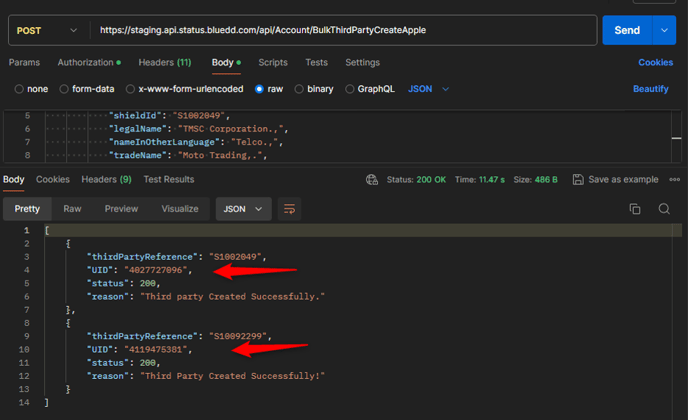The image size is (688, 420).
Task: Open the request body JSON format dropdown
Action: tap(428, 89)
